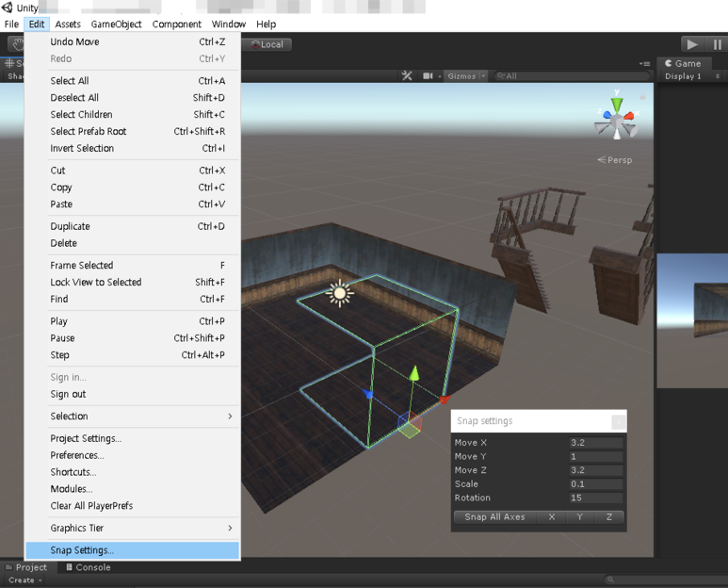Open the GameObject menu
This screenshot has height=588, width=728.
click(x=116, y=24)
